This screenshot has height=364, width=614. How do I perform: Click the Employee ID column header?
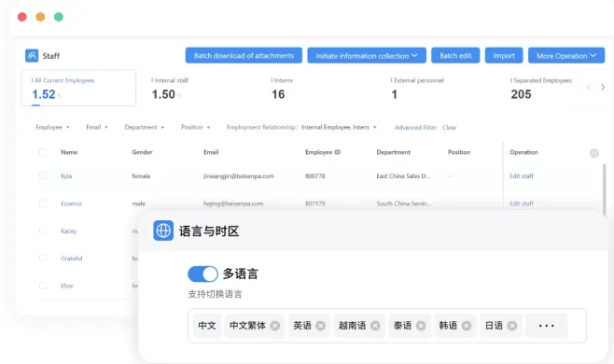[323, 152]
